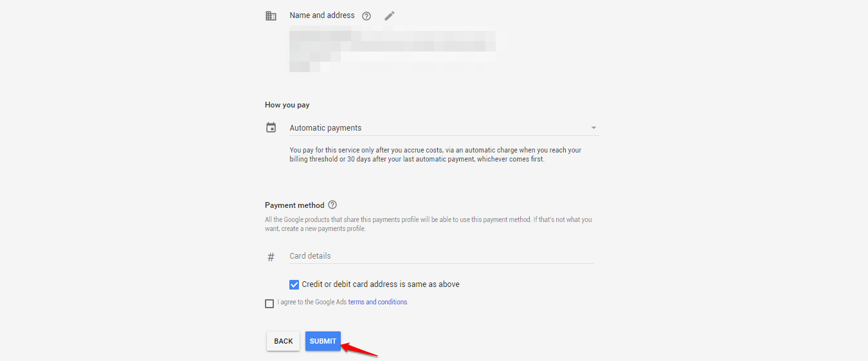Open help icon beside Name and address
Screen dimensions: 868x361
click(366, 16)
